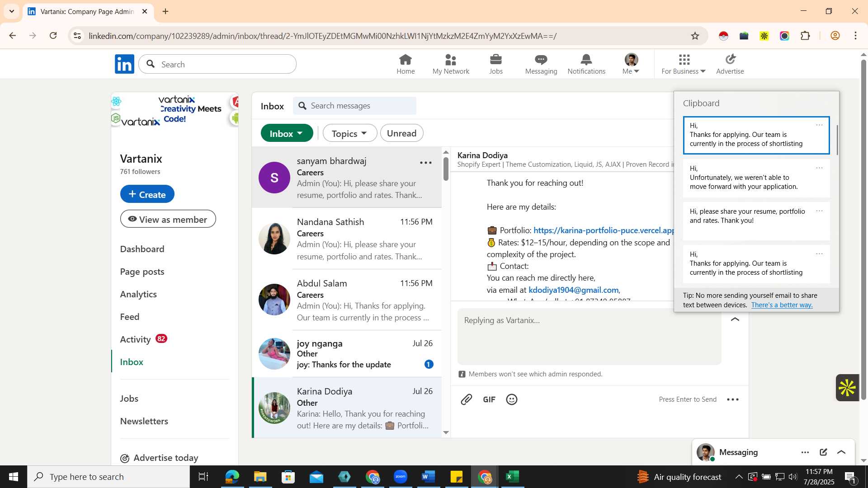Click the LinkedIn Search box
This screenshot has width=868, height=488.
point(217,64)
